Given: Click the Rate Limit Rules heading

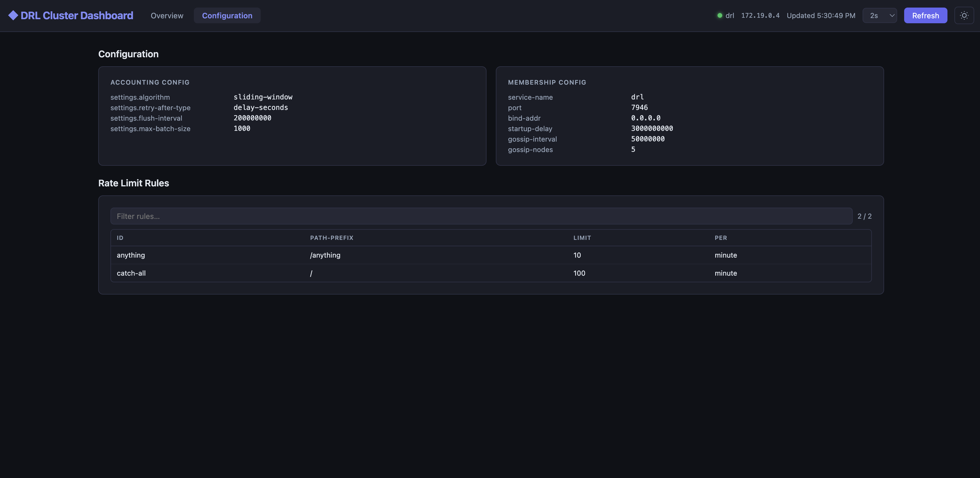Looking at the screenshot, I should pyautogui.click(x=133, y=183).
